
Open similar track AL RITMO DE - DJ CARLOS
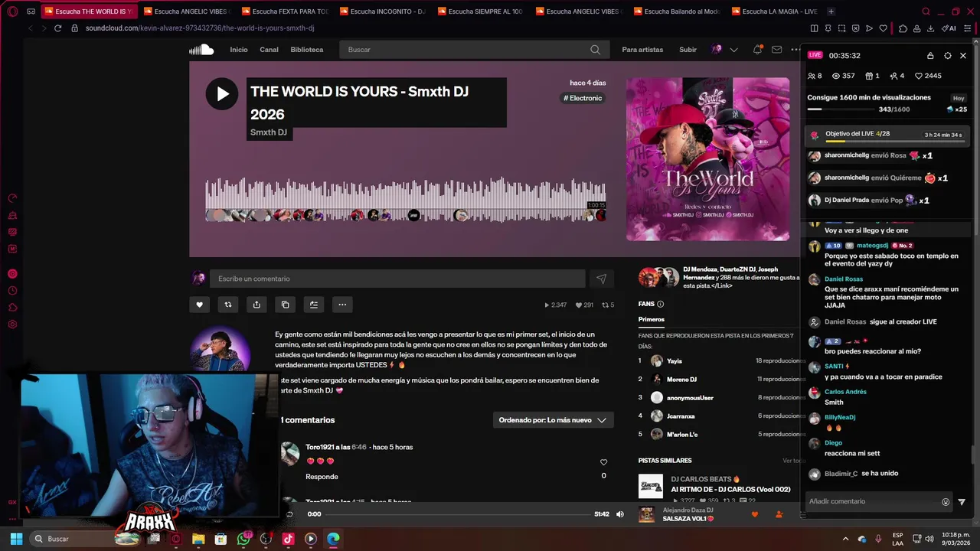730,490
